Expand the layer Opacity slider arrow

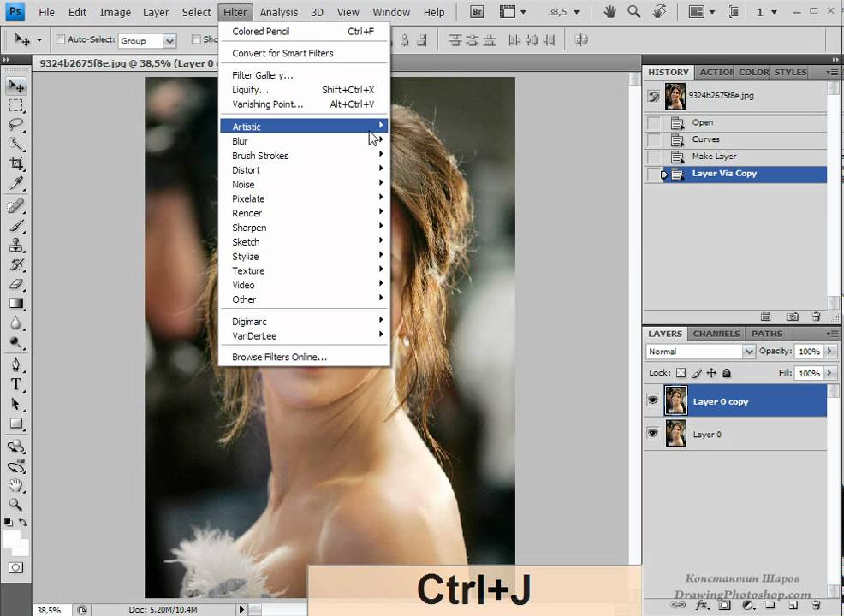pyautogui.click(x=830, y=351)
